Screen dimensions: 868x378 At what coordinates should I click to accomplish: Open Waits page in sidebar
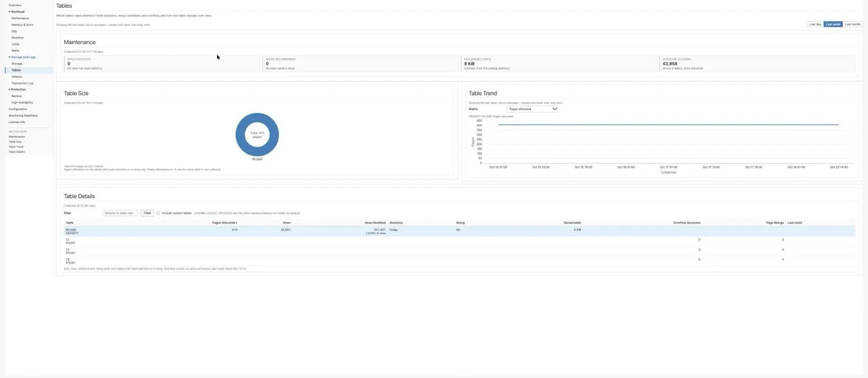pos(15,50)
